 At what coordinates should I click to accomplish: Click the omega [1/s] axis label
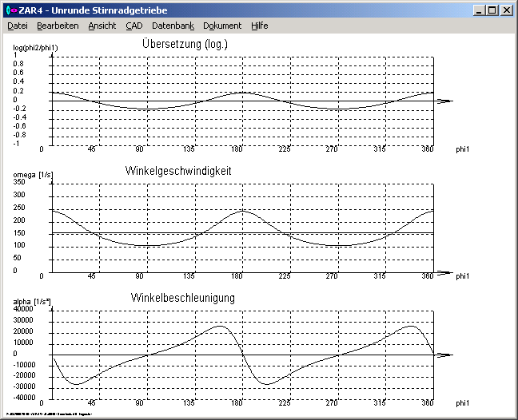30,174
